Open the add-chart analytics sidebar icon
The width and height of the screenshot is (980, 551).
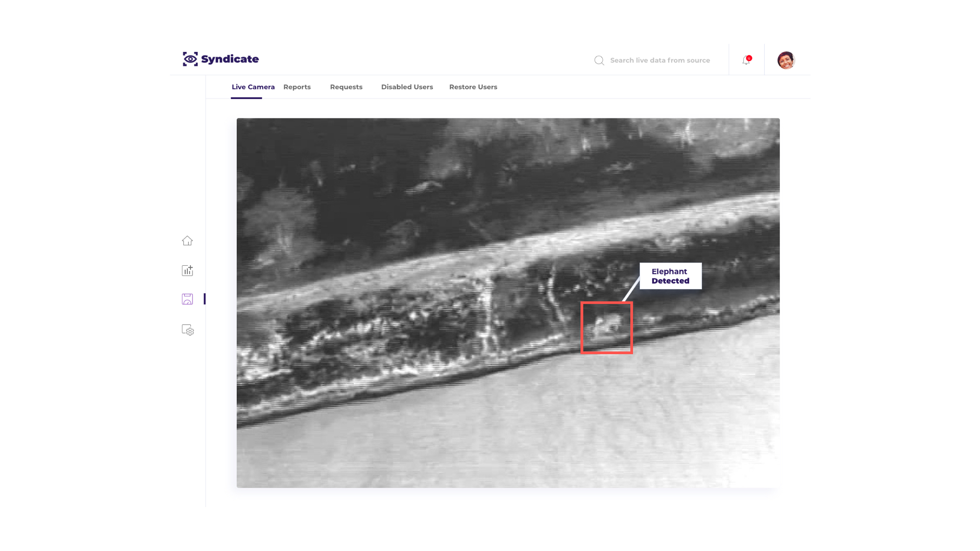[187, 270]
